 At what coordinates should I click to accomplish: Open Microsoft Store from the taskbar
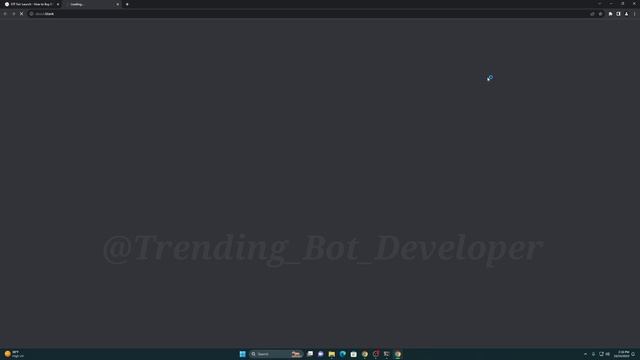click(x=353, y=354)
